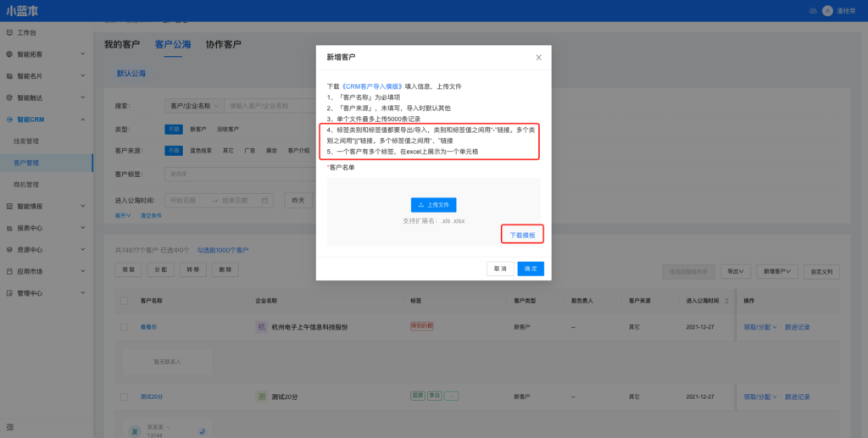868x438 pixels.
Task: Switch to the 我的客户 tab
Action: pos(122,44)
